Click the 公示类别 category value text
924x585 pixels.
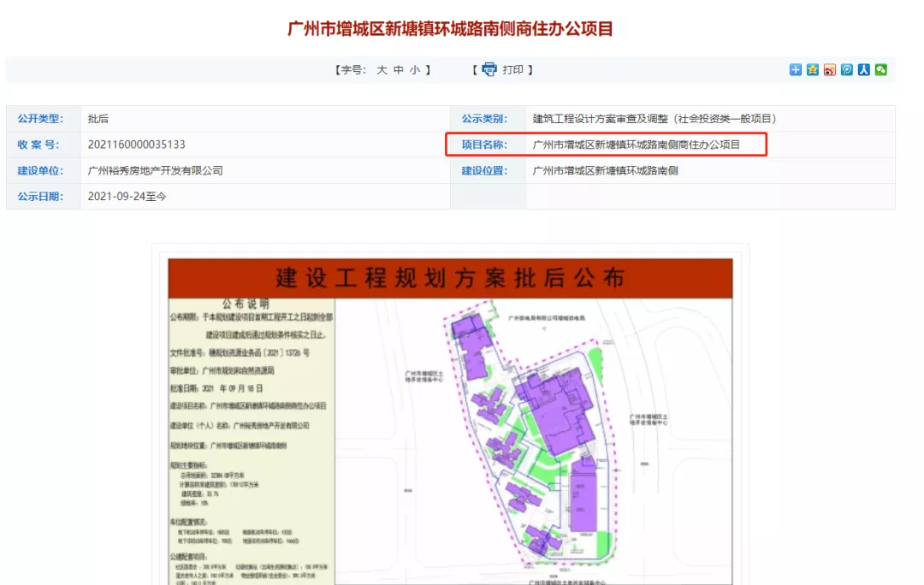654,119
